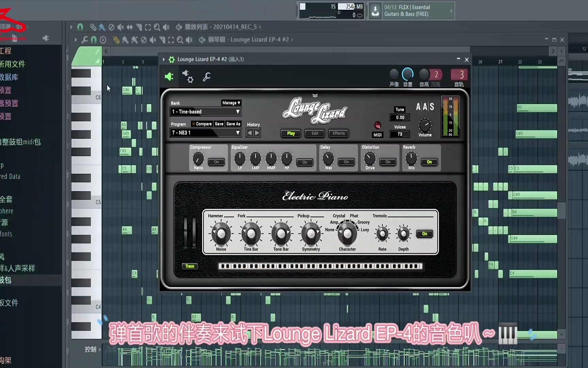The width and height of the screenshot is (588, 368).
Task: Select the playlist mute tool
Action: point(120,27)
